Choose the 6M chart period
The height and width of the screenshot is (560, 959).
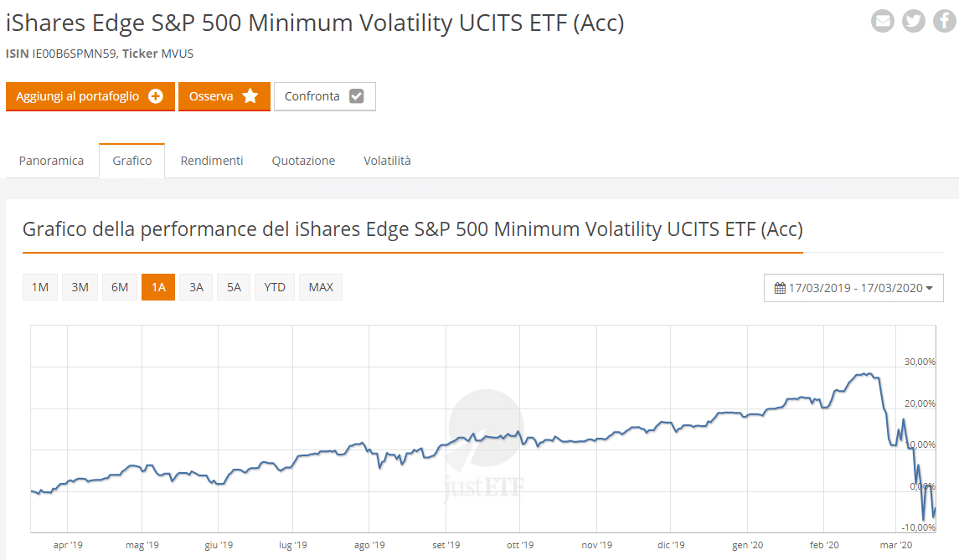coord(120,287)
